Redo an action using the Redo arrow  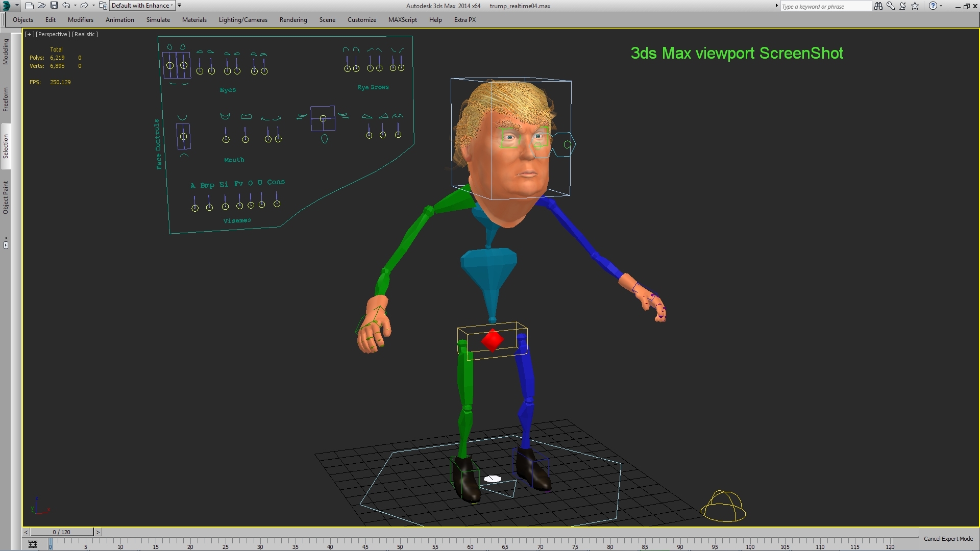pos(84,6)
